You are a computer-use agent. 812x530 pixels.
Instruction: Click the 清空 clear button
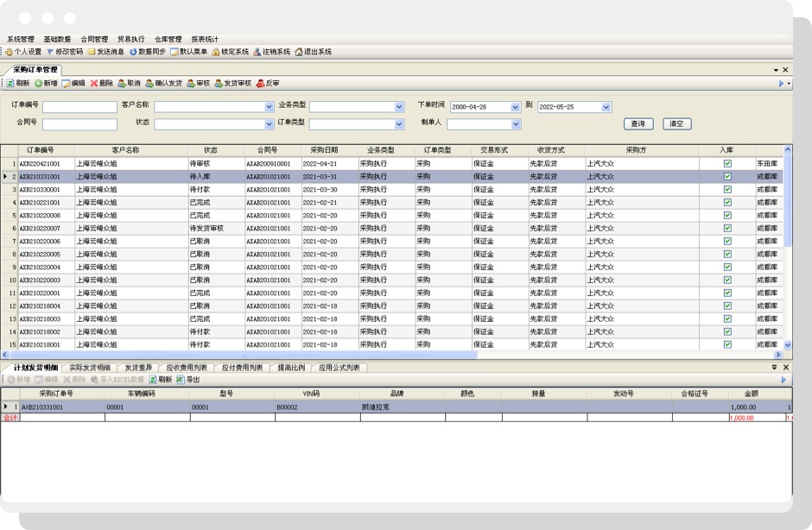(676, 124)
